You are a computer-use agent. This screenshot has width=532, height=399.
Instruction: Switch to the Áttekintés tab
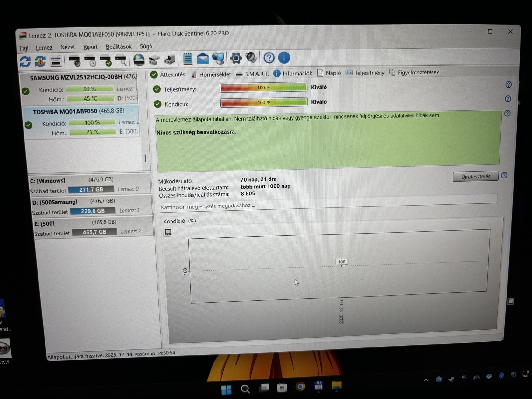pyautogui.click(x=168, y=74)
